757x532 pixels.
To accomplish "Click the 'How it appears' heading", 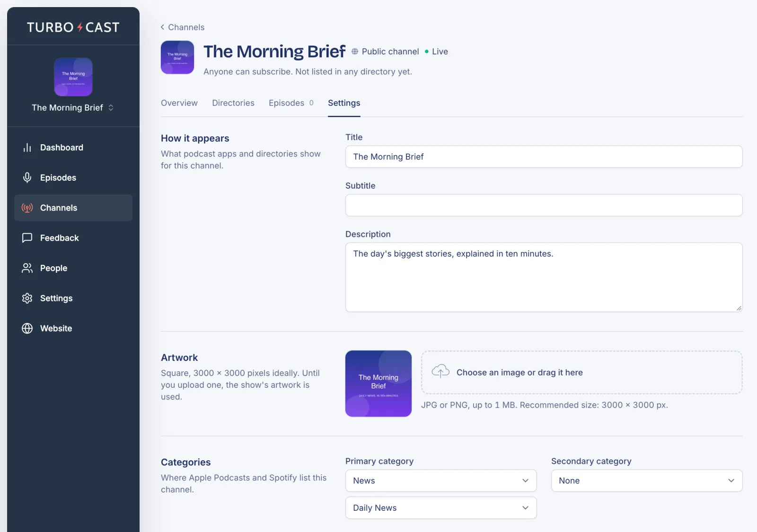I will coord(195,139).
